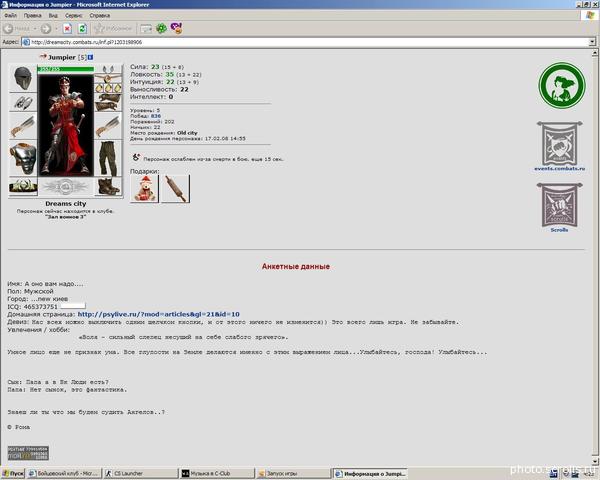This screenshot has height=480, width=600.
Task: Click the arrow icon left of Jumpier
Action: point(43,57)
